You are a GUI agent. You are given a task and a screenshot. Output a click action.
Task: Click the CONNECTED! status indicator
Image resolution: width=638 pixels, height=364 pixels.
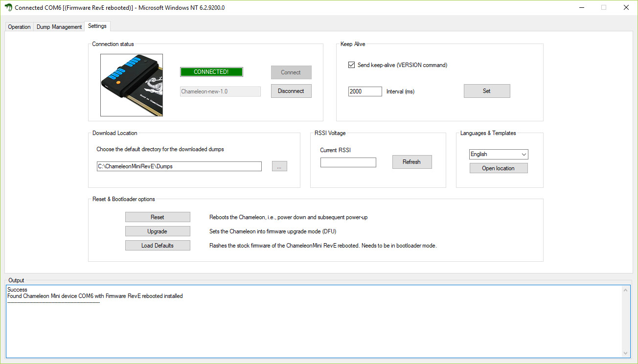click(x=211, y=72)
